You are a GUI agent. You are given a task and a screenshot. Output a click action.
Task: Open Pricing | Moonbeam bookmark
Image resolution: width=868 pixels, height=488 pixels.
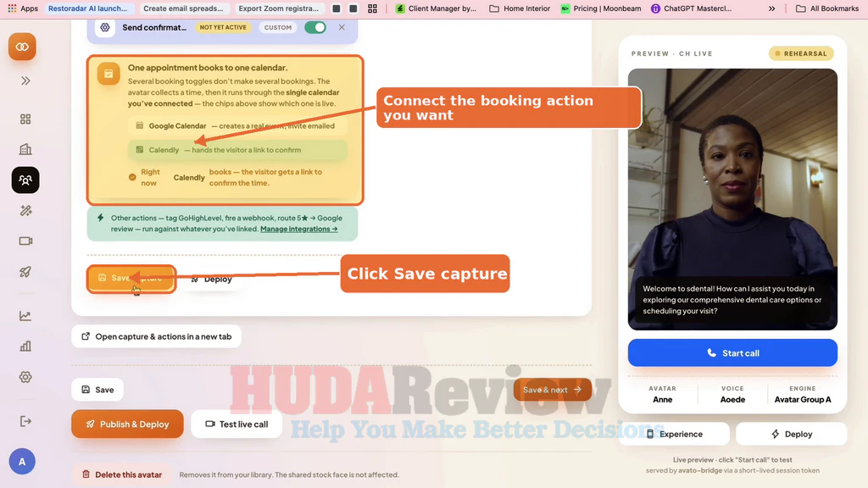(601, 8)
